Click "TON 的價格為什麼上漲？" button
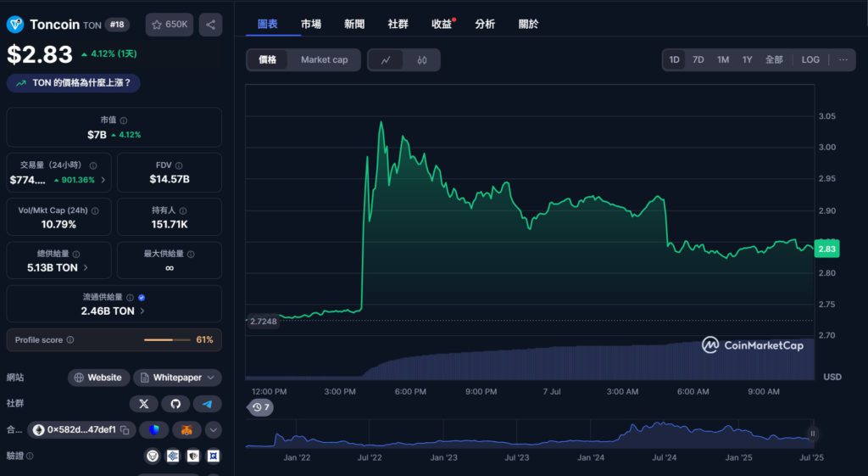Viewport: 868px width, 476px height. pos(74,83)
